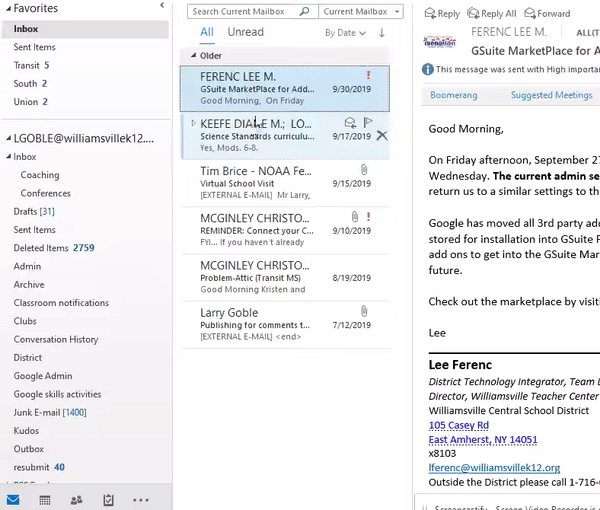600x510 pixels.
Task: Click sender avatar image of FERENC LEE
Action: click(x=440, y=41)
